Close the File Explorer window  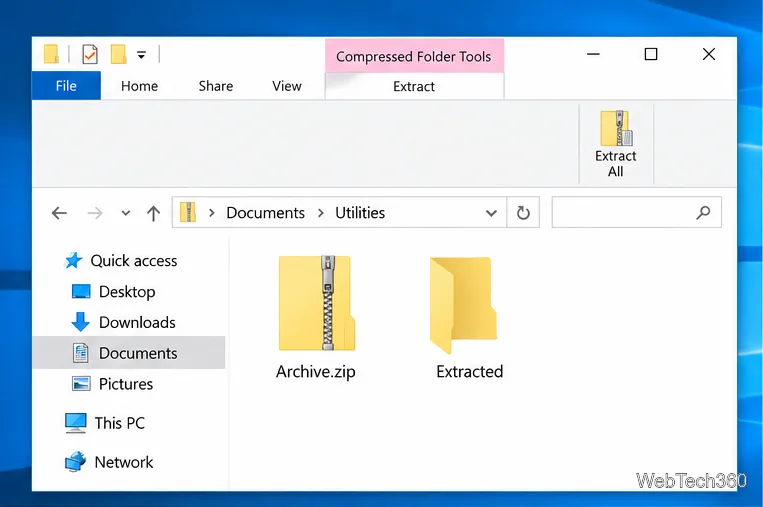709,54
